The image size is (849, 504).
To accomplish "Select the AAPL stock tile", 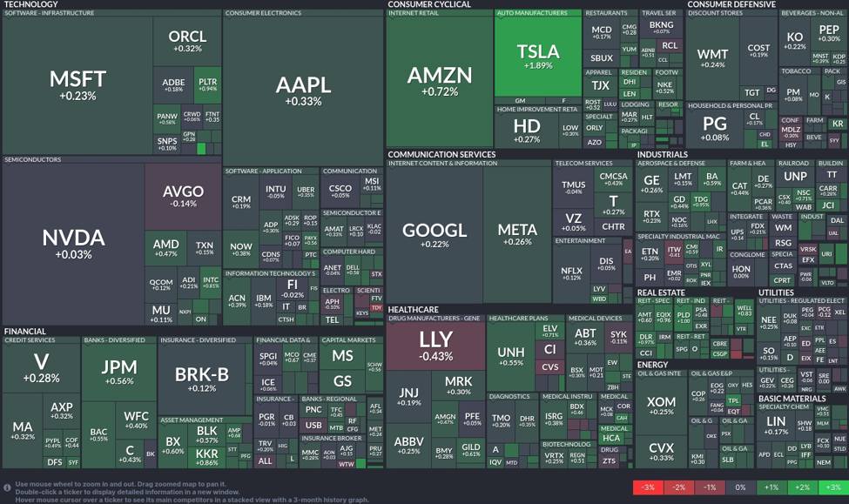I will tap(303, 89).
